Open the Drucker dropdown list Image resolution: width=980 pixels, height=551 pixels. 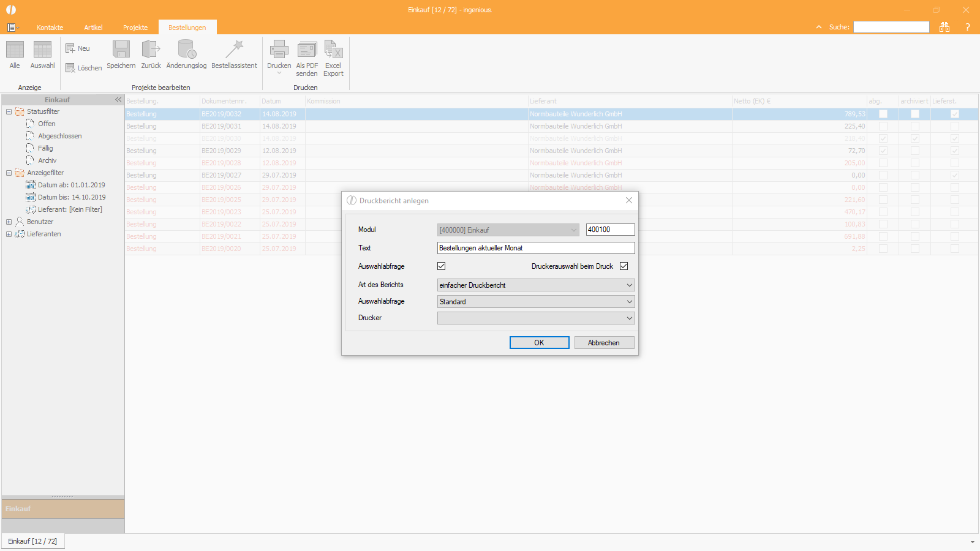click(x=536, y=318)
